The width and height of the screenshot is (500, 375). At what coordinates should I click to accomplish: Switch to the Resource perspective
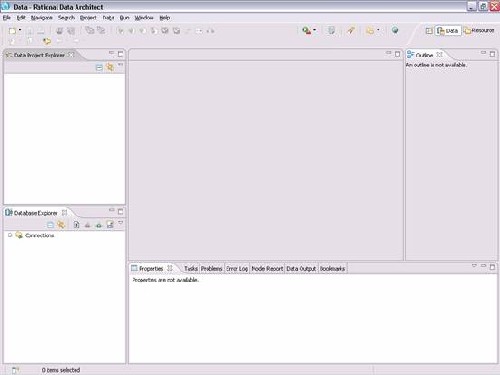click(x=479, y=31)
